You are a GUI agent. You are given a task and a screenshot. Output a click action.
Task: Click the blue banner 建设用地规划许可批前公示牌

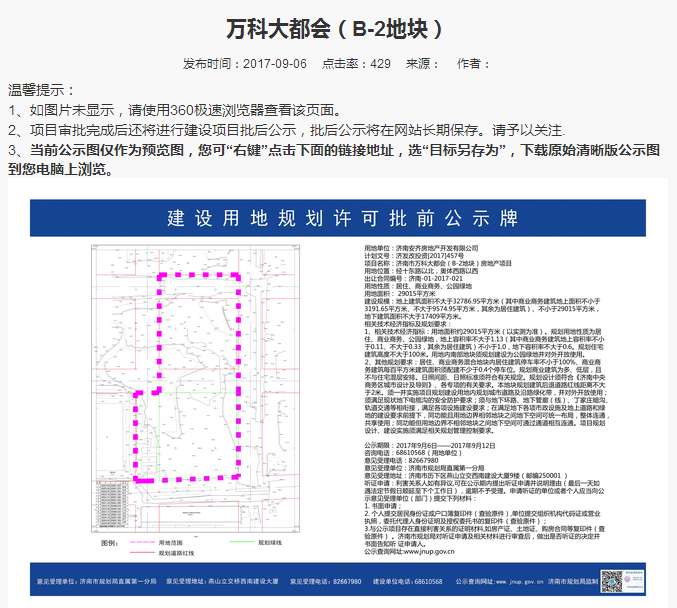point(338,218)
